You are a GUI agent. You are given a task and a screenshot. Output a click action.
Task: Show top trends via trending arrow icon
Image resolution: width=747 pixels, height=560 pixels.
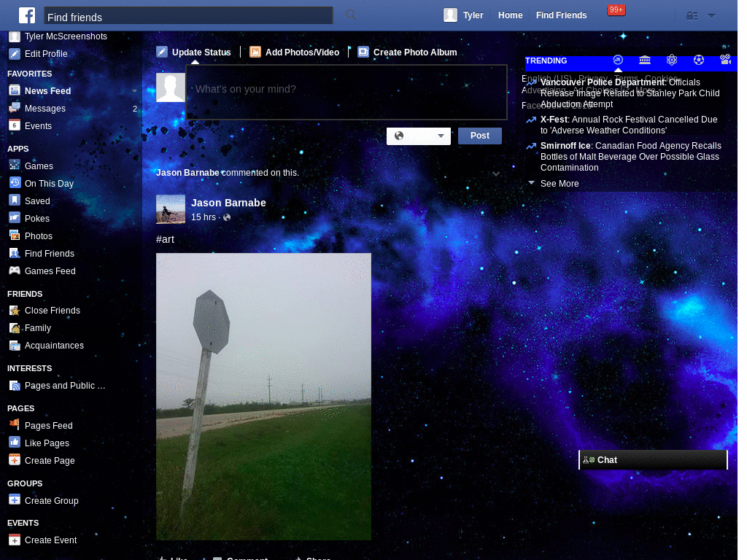coord(618,60)
